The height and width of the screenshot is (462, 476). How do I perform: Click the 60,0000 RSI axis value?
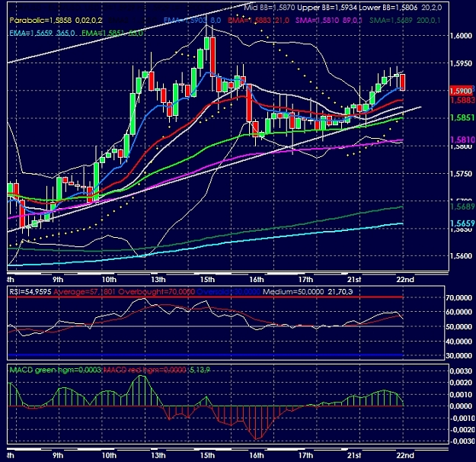[458, 312]
